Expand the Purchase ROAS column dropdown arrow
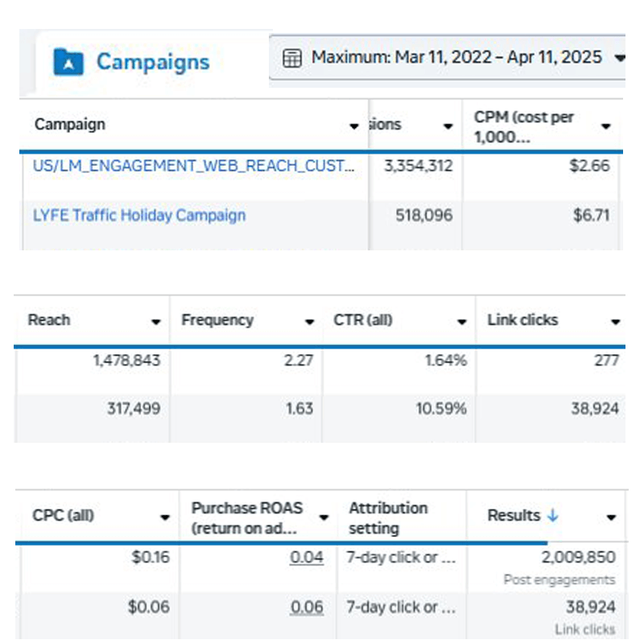 click(324, 518)
